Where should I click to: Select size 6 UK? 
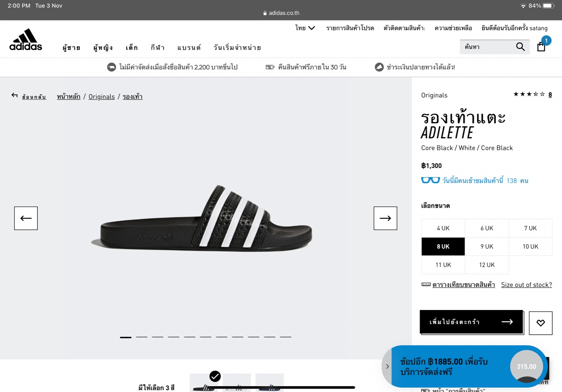click(487, 228)
